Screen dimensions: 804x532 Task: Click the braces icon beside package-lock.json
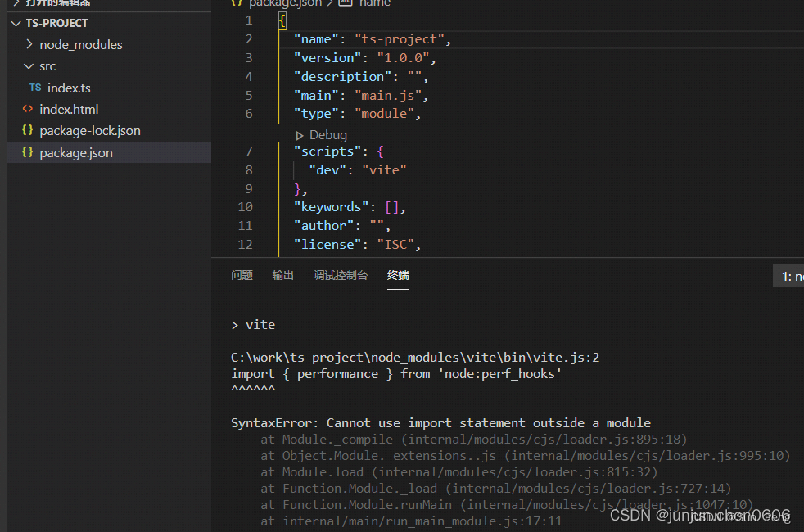point(28,130)
